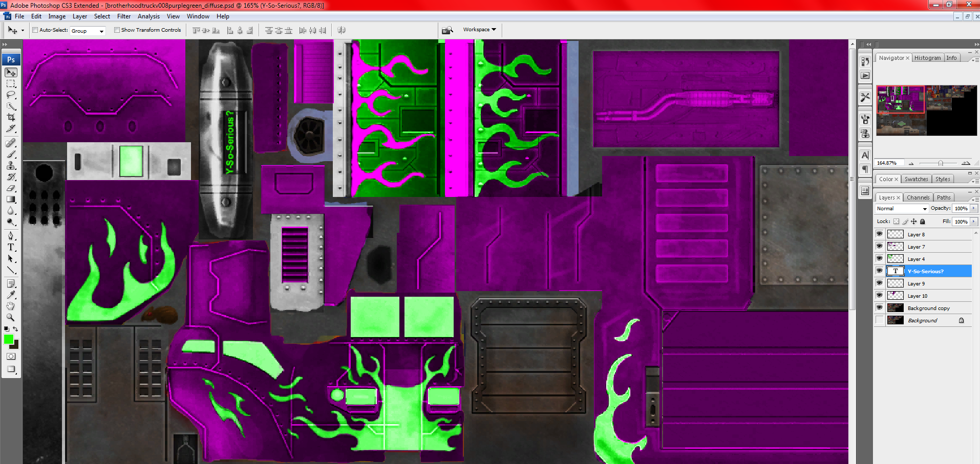The width and height of the screenshot is (980, 464).
Task: Switch to the Paths tab
Action: (944, 197)
